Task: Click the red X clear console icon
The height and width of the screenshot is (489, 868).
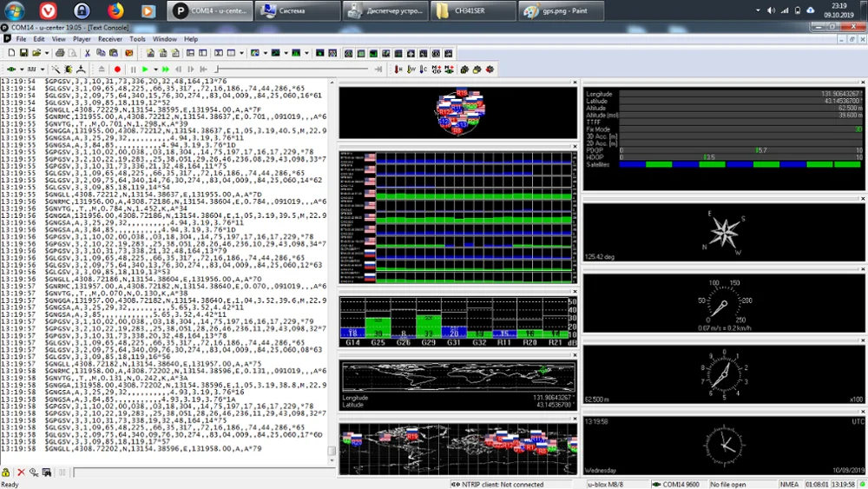Action: click(21, 472)
